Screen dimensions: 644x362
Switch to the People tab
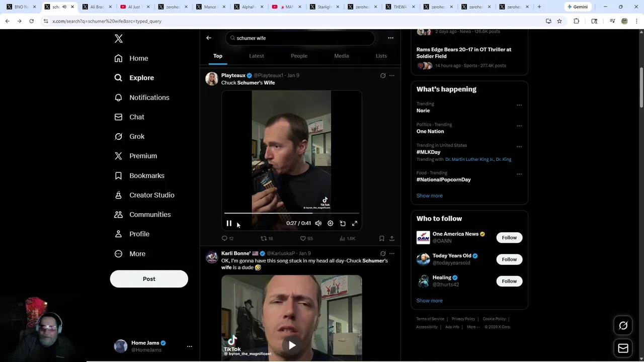coord(299,56)
